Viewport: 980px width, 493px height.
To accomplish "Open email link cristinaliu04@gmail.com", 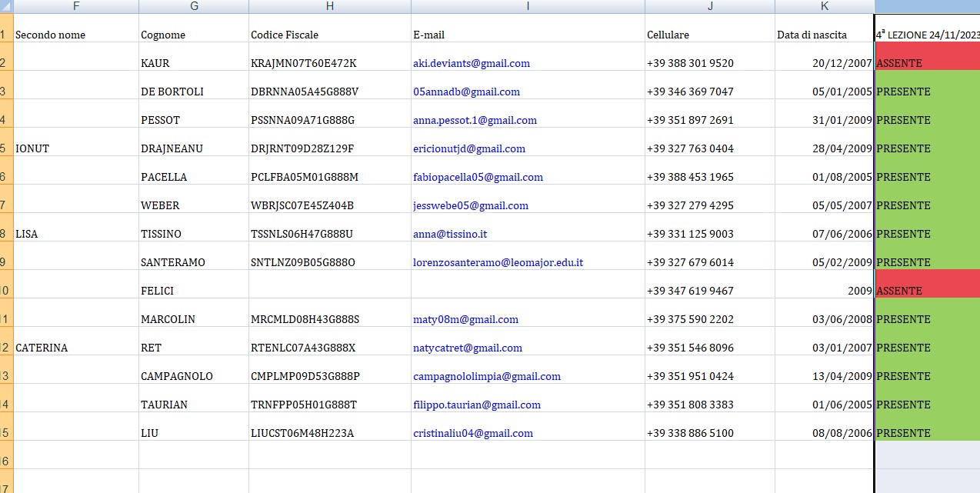I will [x=473, y=433].
